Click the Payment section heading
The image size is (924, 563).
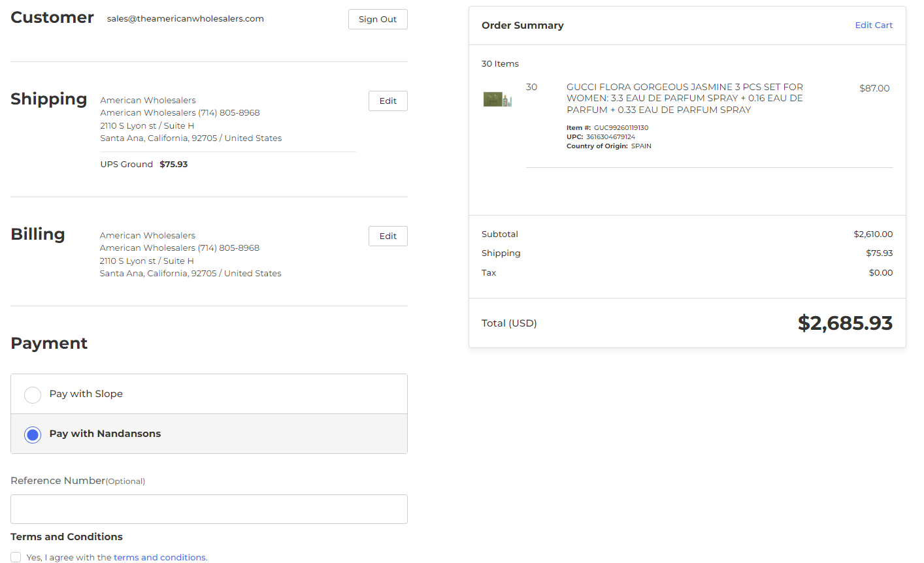tap(49, 344)
